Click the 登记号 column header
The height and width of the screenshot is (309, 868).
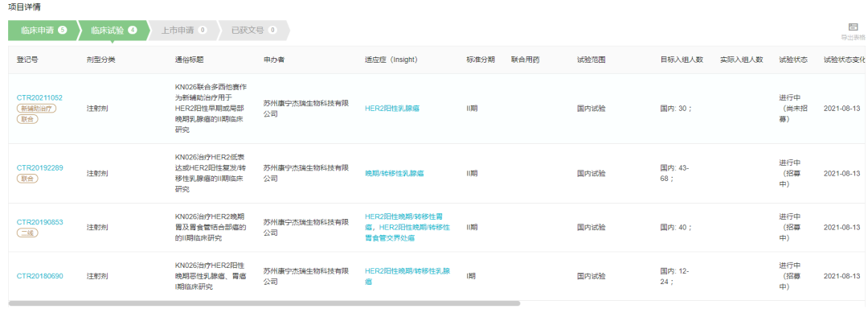tap(27, 60)
